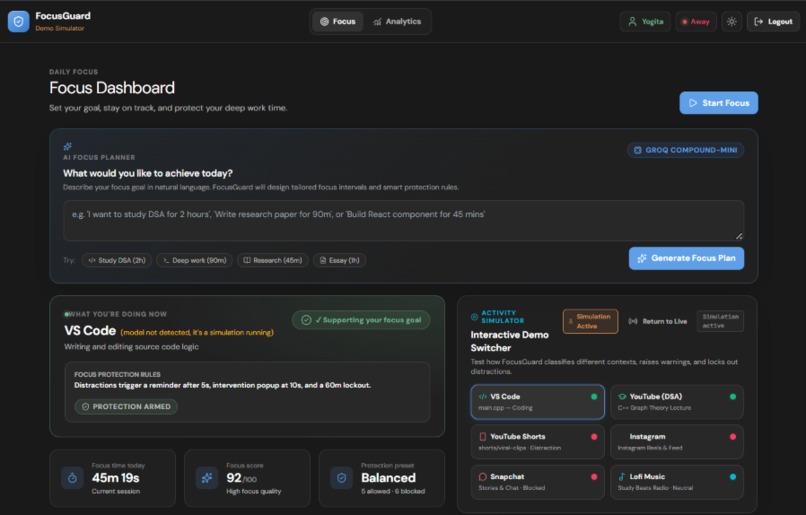The image size is (806, 515).
Task: Select the Research (45m) suggestion chip
Action: point(272,260)
